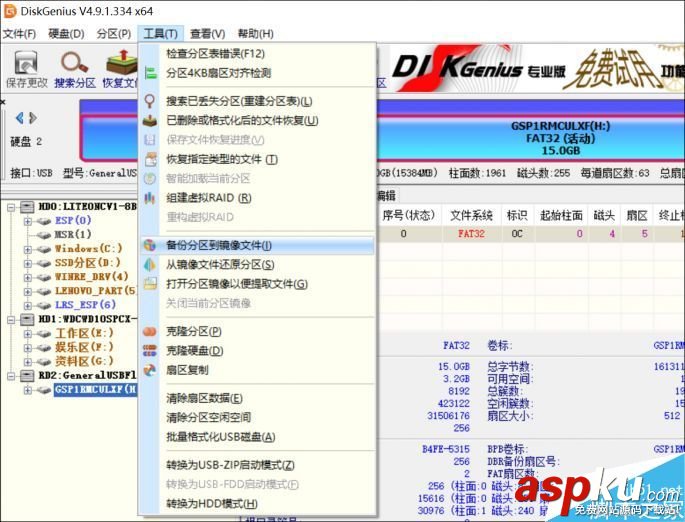Choose 从镜像文件还原分区(S) menu entry

point(257,265)
